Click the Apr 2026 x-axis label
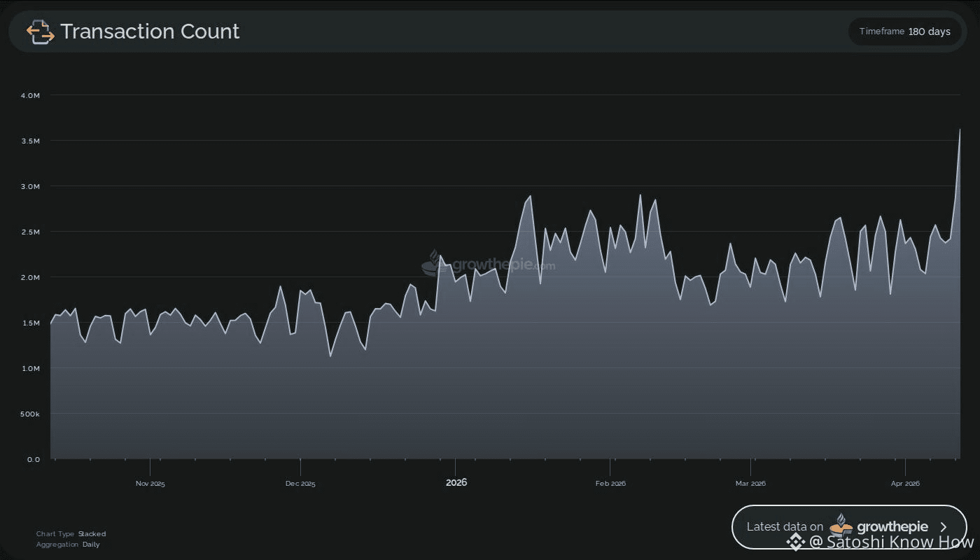This screenshot has height=560, width=980. [x=905, y=483]
